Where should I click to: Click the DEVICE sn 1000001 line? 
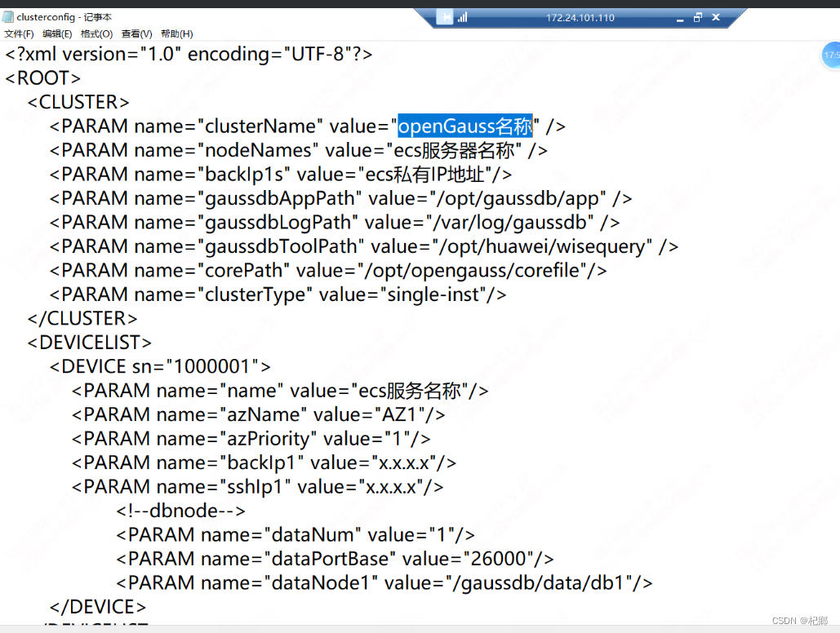[x=160, y=367]
